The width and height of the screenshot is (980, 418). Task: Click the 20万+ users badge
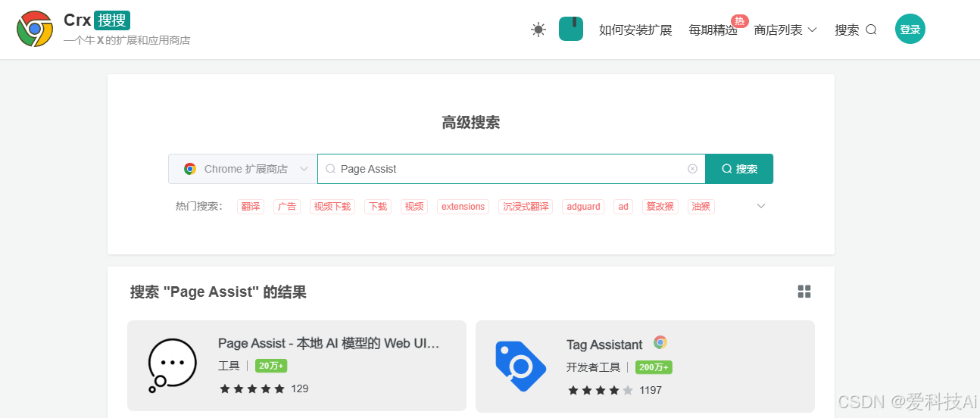point(271,366)
